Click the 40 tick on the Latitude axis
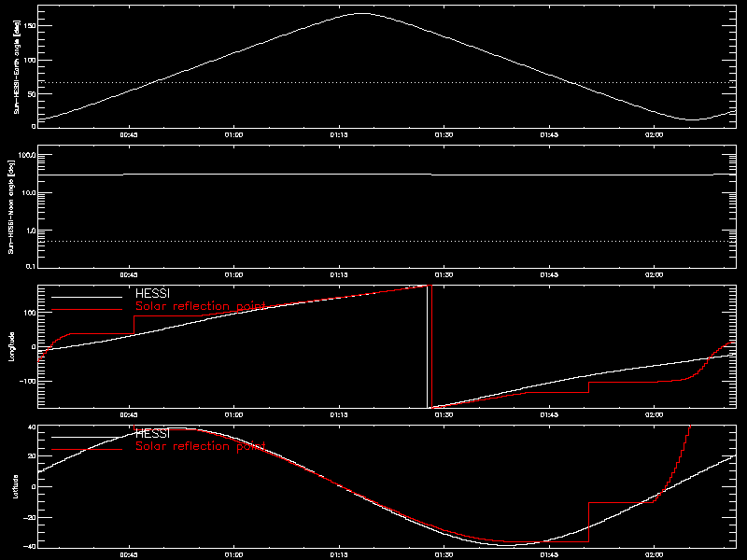 tap(32, 427)
